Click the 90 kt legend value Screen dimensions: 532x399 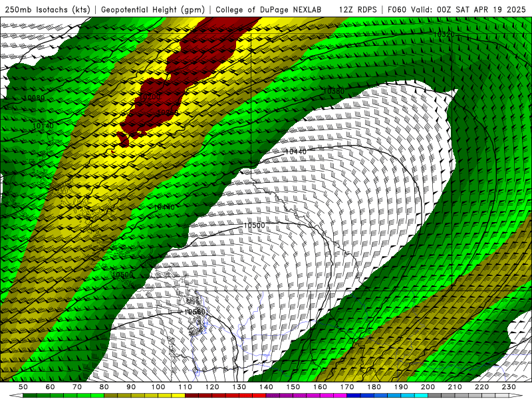tap(131, 387)
